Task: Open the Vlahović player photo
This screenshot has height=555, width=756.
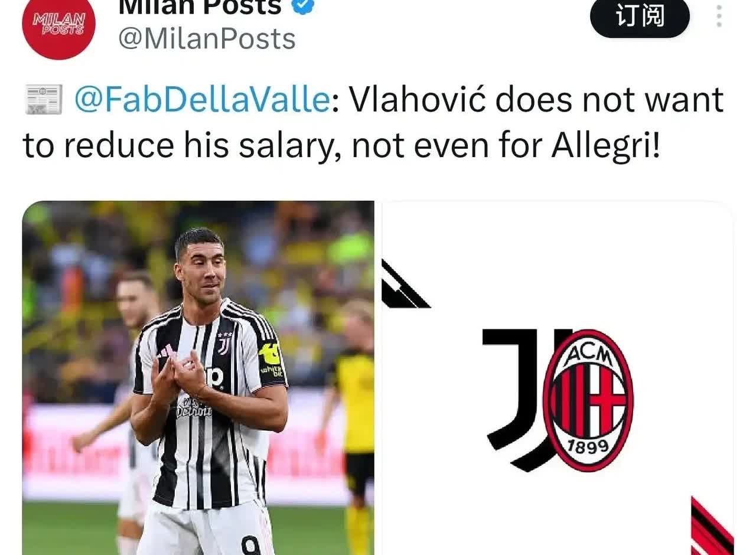Action: pos(198,378)
